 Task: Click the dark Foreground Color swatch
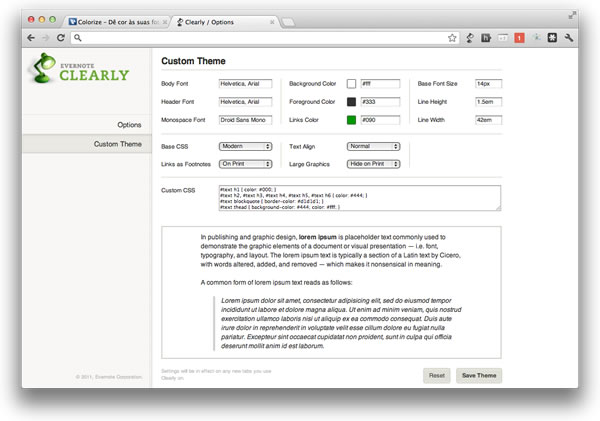pyautogui.click(x=351, y=102)
